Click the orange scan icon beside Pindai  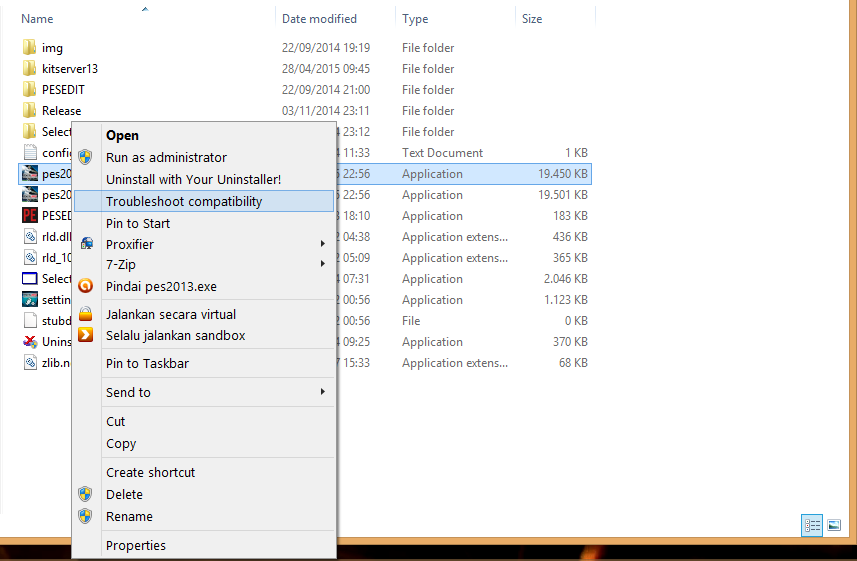85,286
